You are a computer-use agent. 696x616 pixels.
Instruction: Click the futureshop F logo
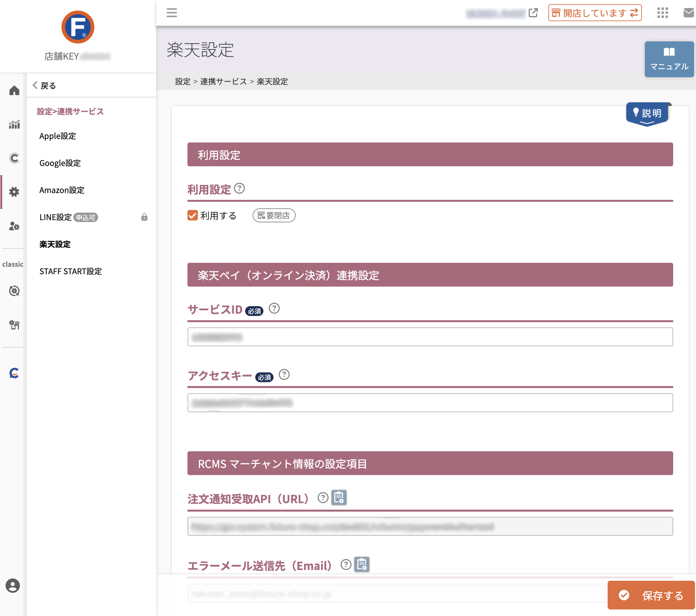pos(78,27)
